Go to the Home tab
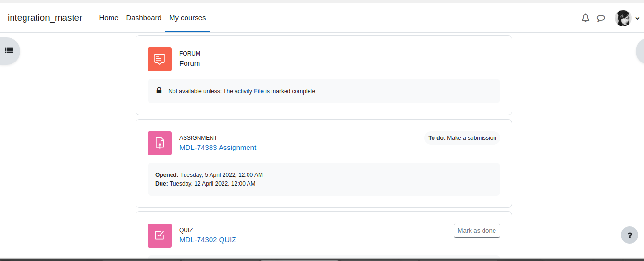The image size is (644, 261). point(109,18)
